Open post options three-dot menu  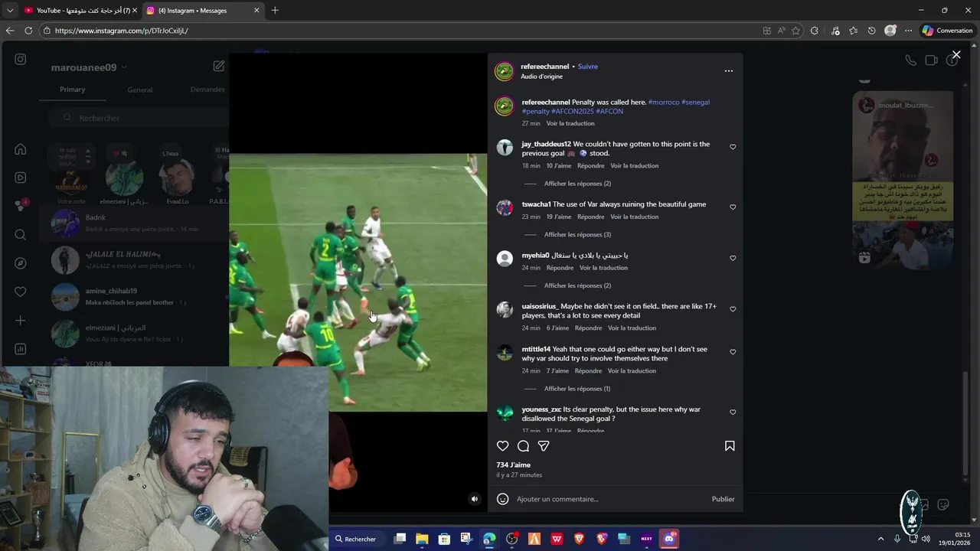pyautogui.click(x=729, y=71)
